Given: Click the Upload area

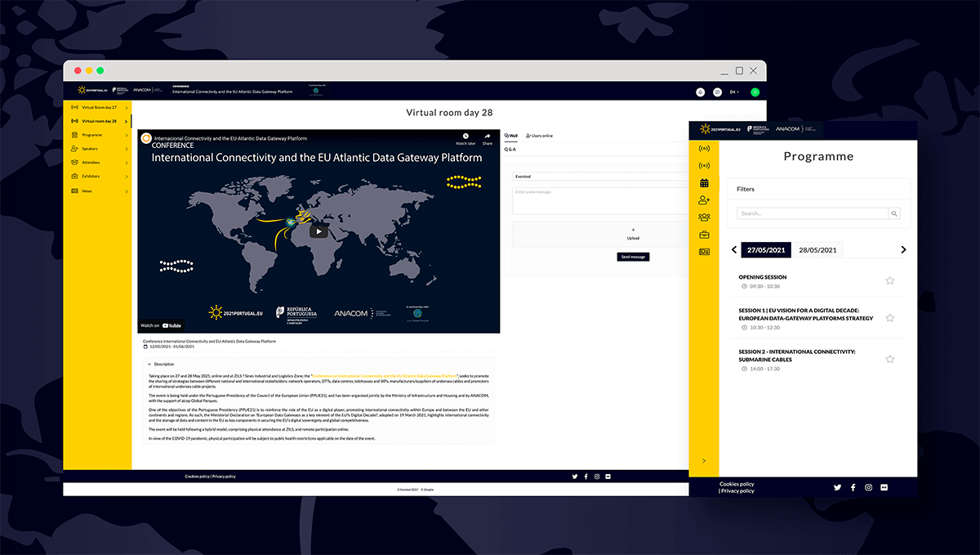Looking at the screenshot, I should [599, 234].
